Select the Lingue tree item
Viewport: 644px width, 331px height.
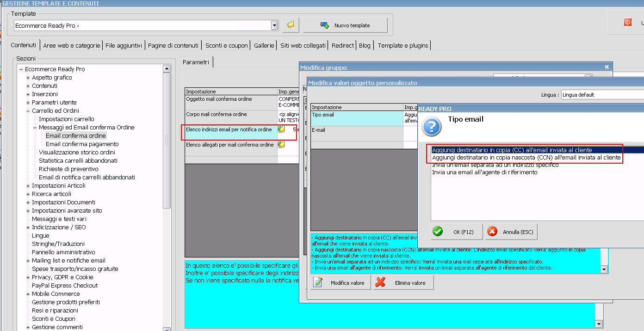[x=41, y=235]
